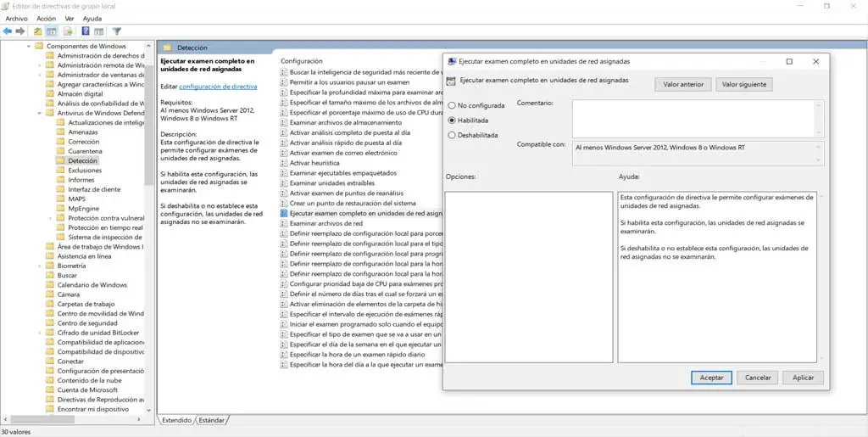Click the folder icon beside Conectar
Screen dimensions: 868x437
click(x=50, y=361)
